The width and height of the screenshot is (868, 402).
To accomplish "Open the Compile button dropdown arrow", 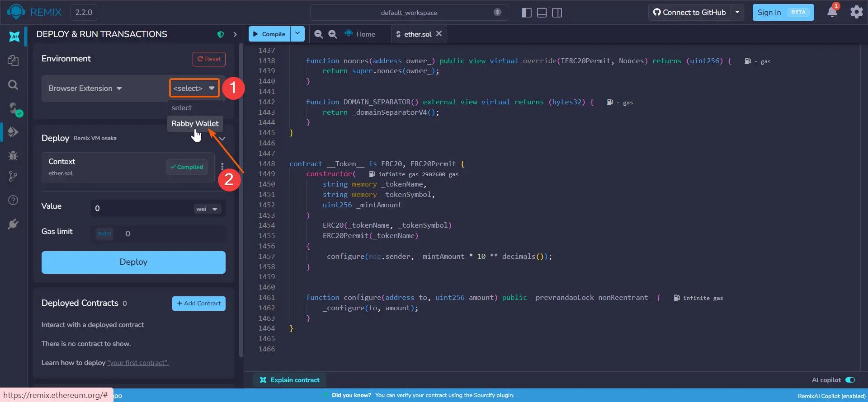I will 297,34.
